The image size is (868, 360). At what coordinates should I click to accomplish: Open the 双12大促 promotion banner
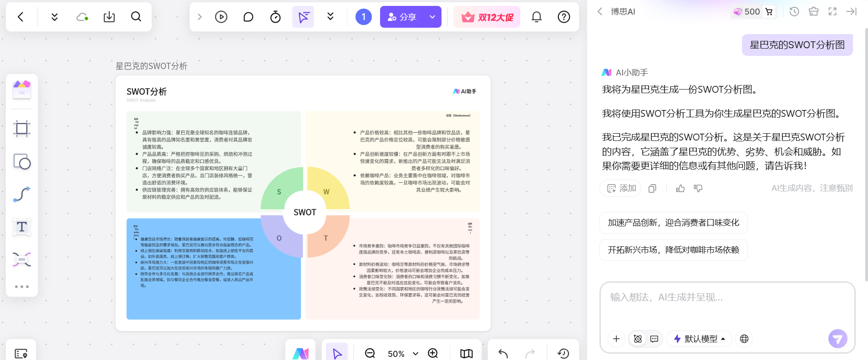(x=487, y=17)
